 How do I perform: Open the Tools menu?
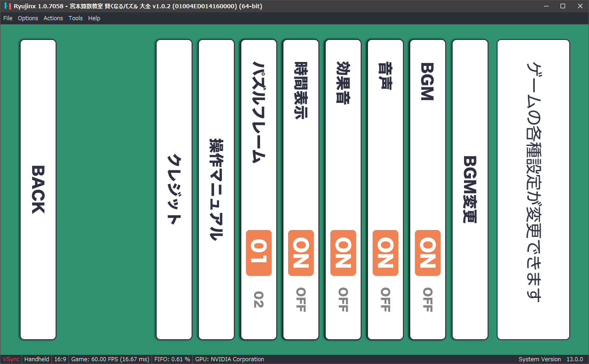(x=76, y=18)
